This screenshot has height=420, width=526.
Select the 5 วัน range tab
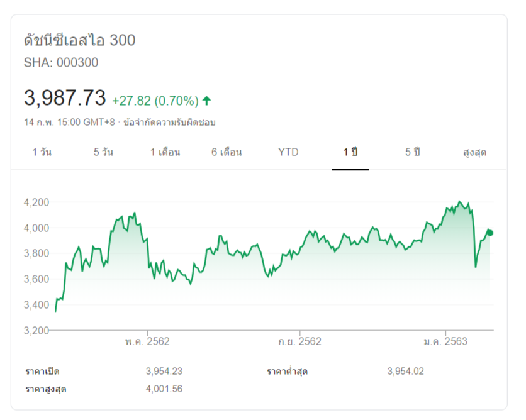pyautogui.click(x=103, y=152)
